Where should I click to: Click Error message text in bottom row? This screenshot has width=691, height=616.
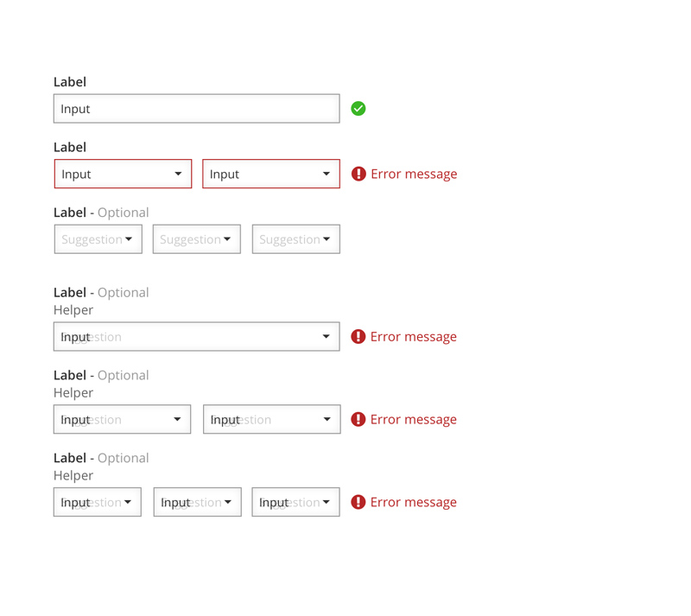coord(413,502)
